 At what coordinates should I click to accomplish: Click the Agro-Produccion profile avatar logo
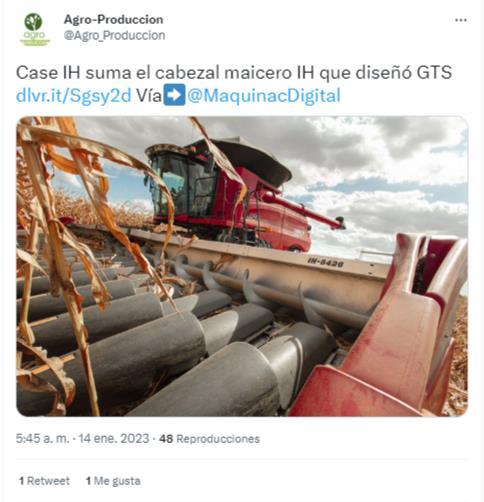point(35,29)
